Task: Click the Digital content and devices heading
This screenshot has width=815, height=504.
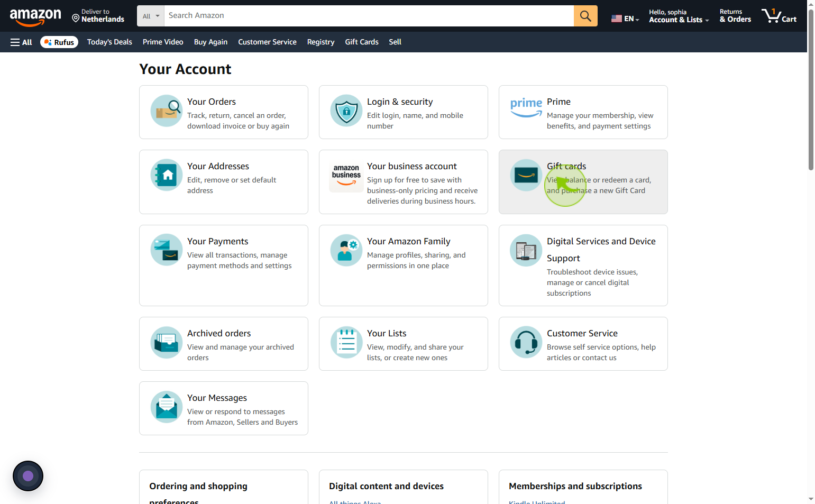Action: point(386,486)
